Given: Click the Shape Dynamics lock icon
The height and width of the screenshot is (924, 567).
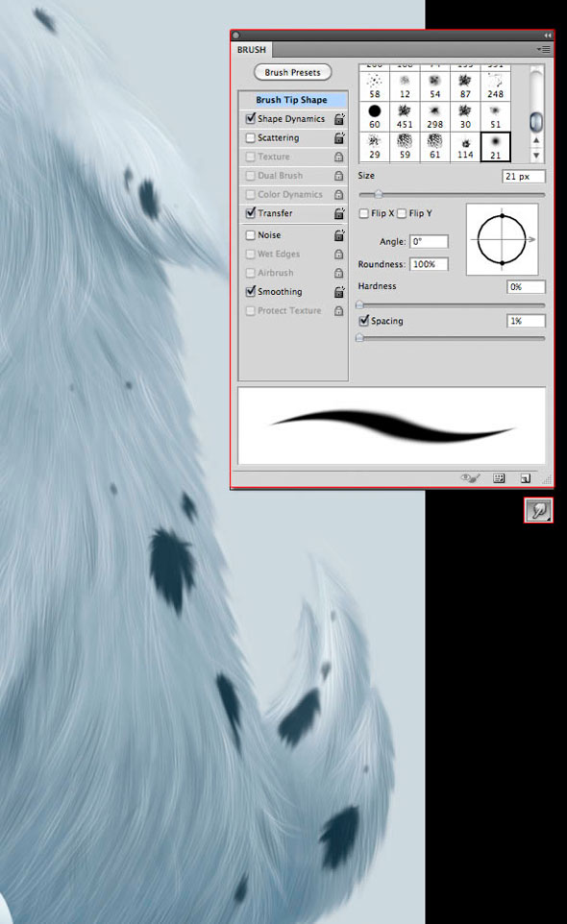Looking at the screenshot, I should pos(339,119).
